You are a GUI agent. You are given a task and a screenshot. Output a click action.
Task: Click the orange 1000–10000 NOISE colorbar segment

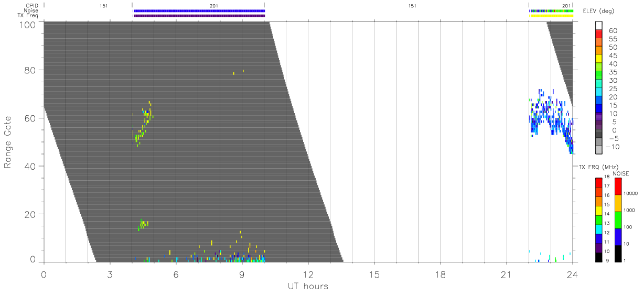point(618,203)
